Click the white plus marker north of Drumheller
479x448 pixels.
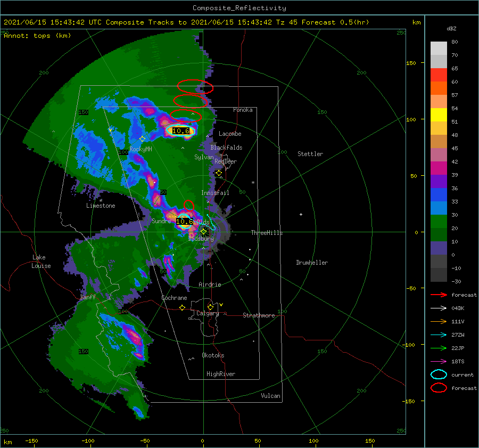point(301,214)
